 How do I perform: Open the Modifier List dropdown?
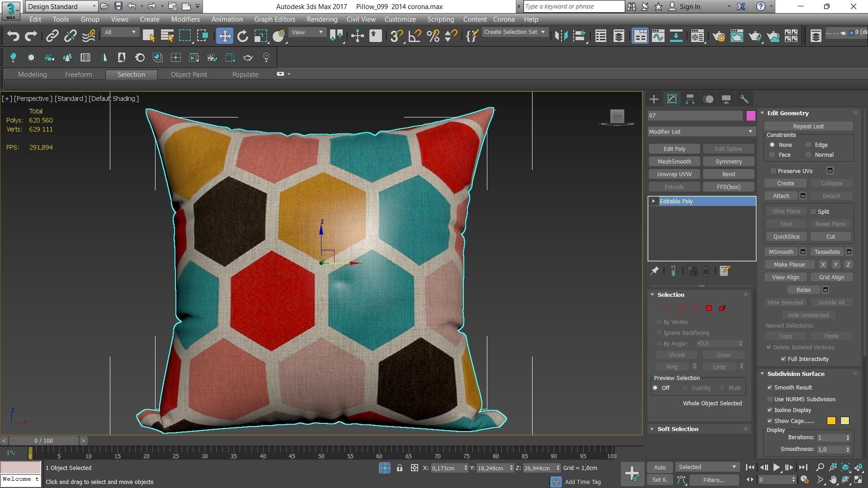click(x=701, y=132)
